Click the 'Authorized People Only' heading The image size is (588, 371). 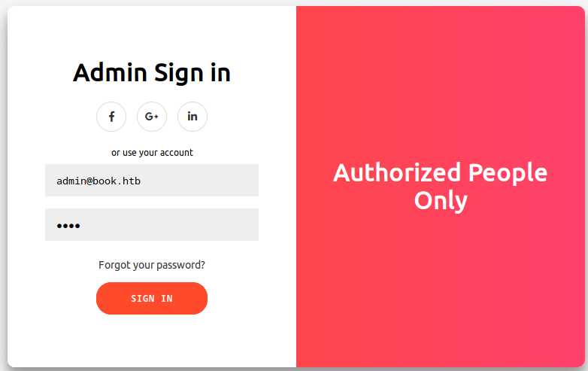pos(440,187)
